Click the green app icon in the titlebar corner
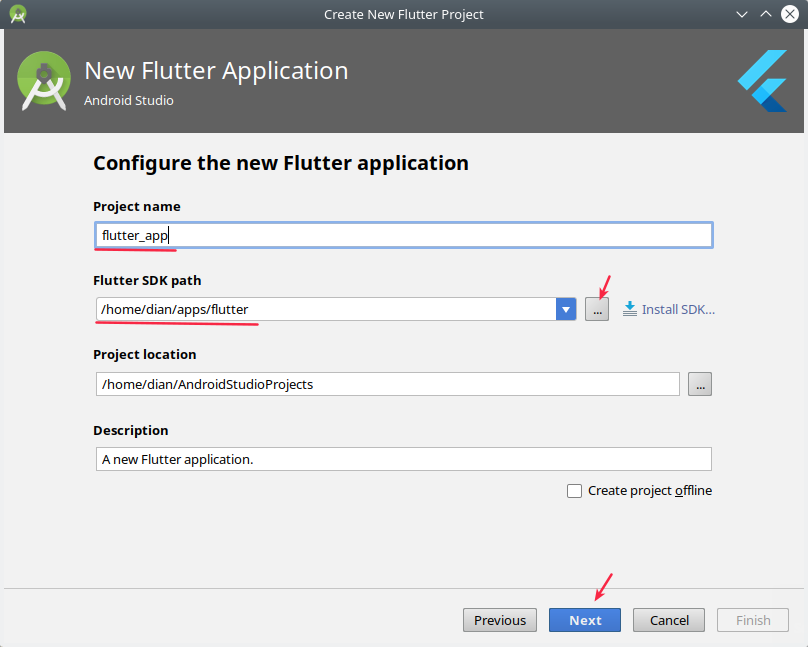The image size is (808, 647). click(x=17, y=14)
